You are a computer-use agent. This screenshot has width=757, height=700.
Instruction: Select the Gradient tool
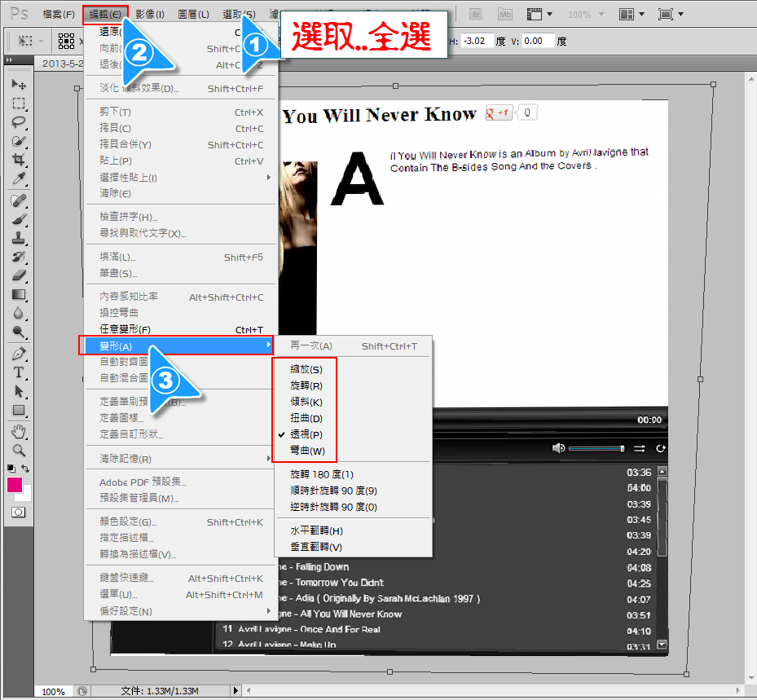[x=19, y=294]
